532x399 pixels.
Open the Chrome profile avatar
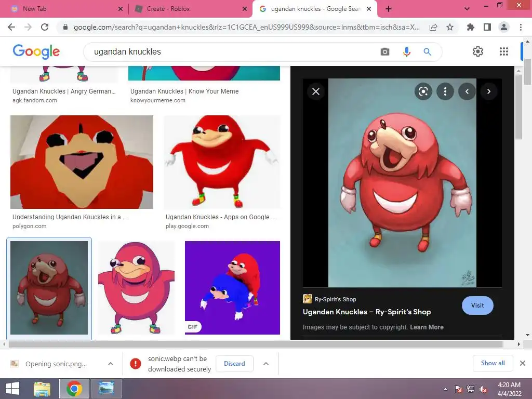pyautogui.click(x=504, y=27)
